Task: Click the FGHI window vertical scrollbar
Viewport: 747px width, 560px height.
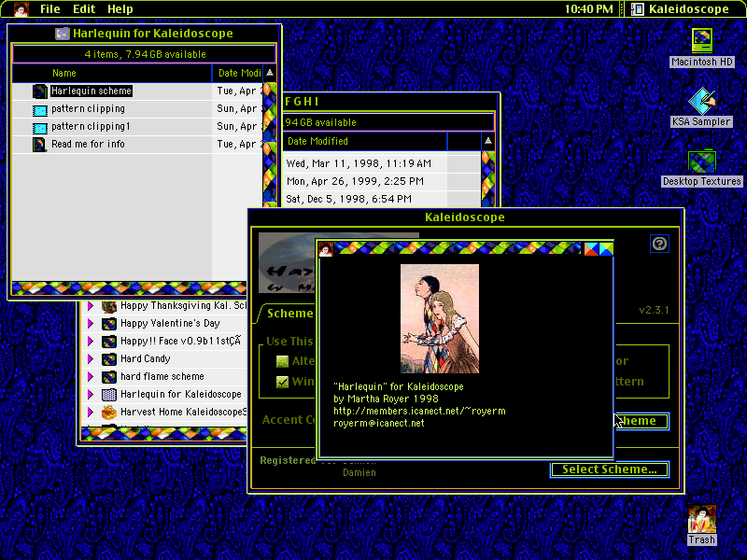Action: (487, 178)
